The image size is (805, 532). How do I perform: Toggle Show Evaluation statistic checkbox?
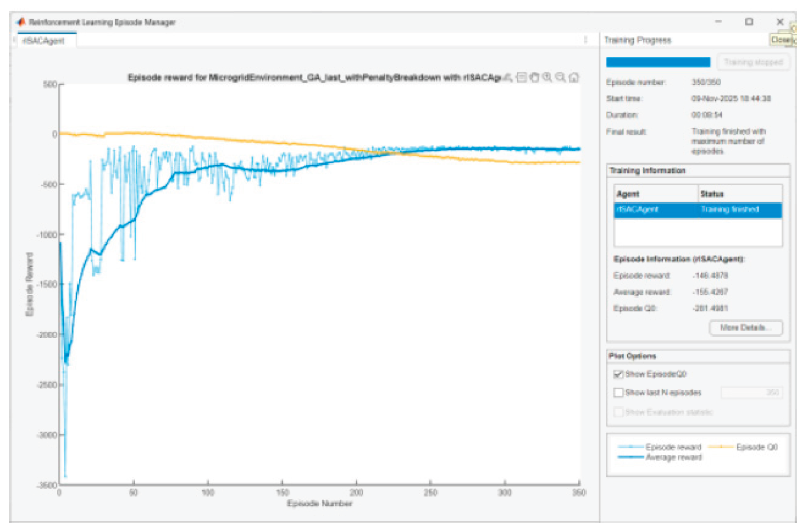click(x=618, y=412)
